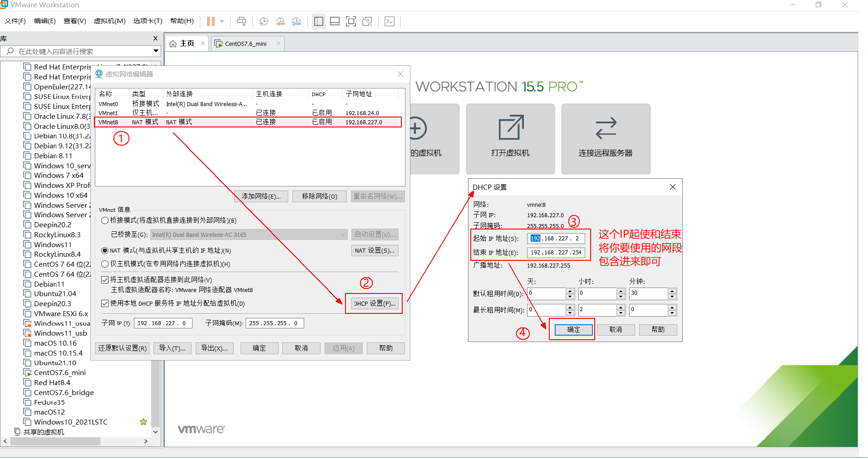Click 取消 in the DHCP 设置 dialog

click(616, 330)
